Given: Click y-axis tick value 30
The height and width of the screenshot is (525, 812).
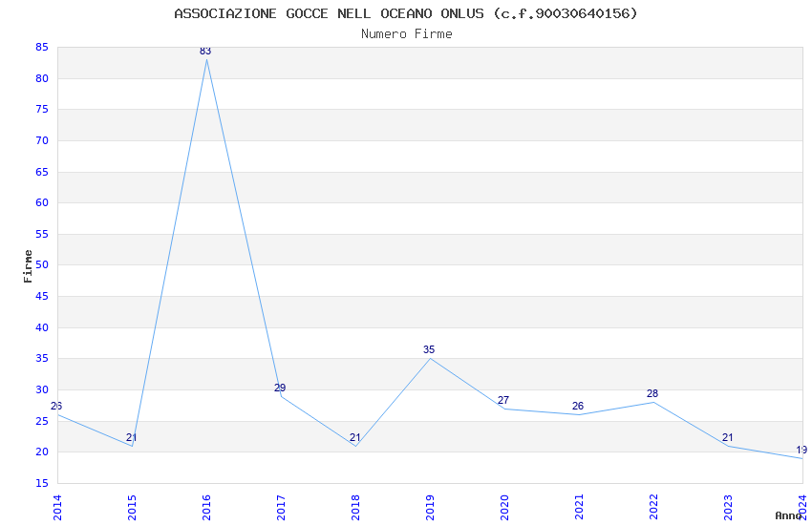Looking at the screenshot, I should point(42,390).
